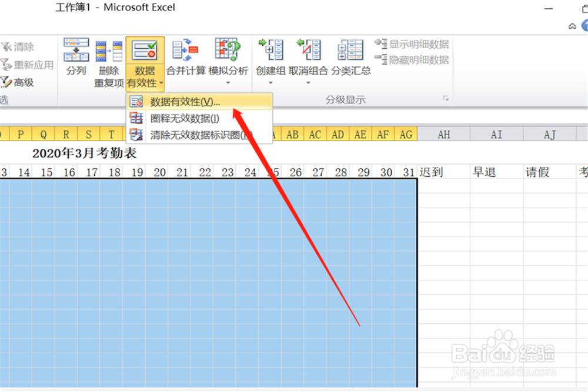Click the title cell 2020年3月考勤表
This screenshot has width=588, height=392.
[84, 153]
